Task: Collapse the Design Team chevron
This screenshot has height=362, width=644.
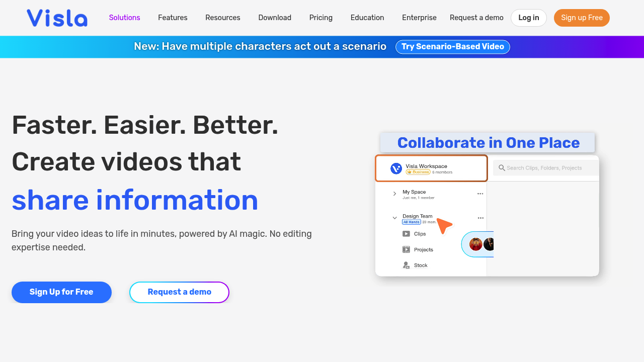Action: pos(394,218)
